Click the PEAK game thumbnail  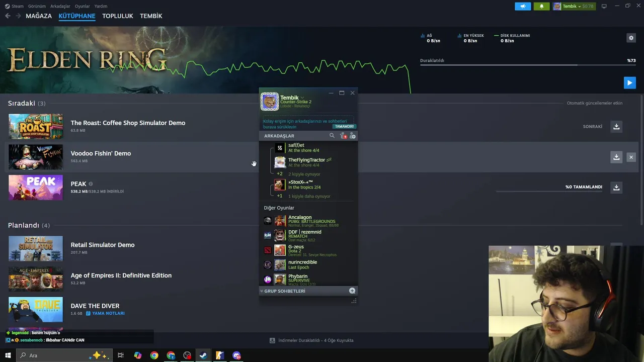[x=36, y=187]
